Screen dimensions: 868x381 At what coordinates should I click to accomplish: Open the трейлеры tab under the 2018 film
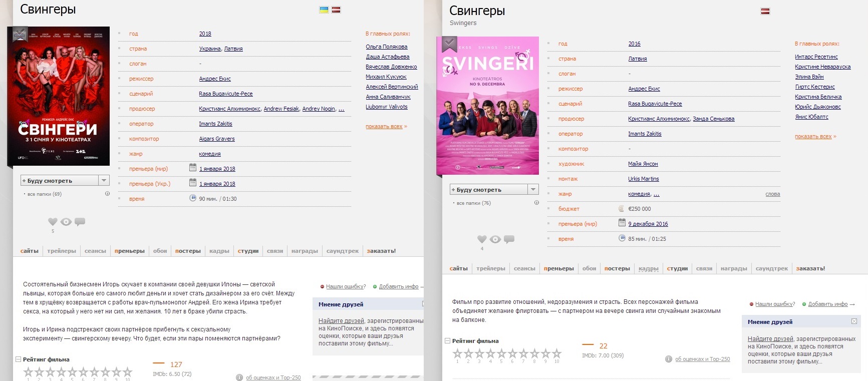click(62, 251)
